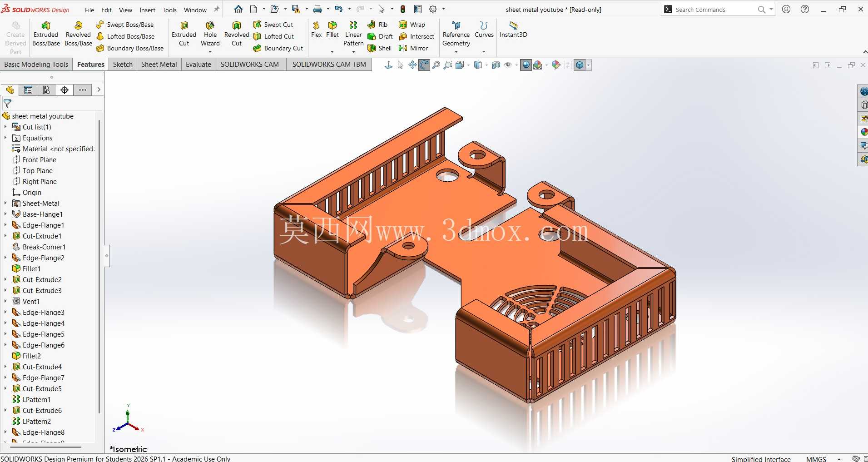Open the ConfigurationManager tab icon
868x462 pixels.
[x=46, y=90]
